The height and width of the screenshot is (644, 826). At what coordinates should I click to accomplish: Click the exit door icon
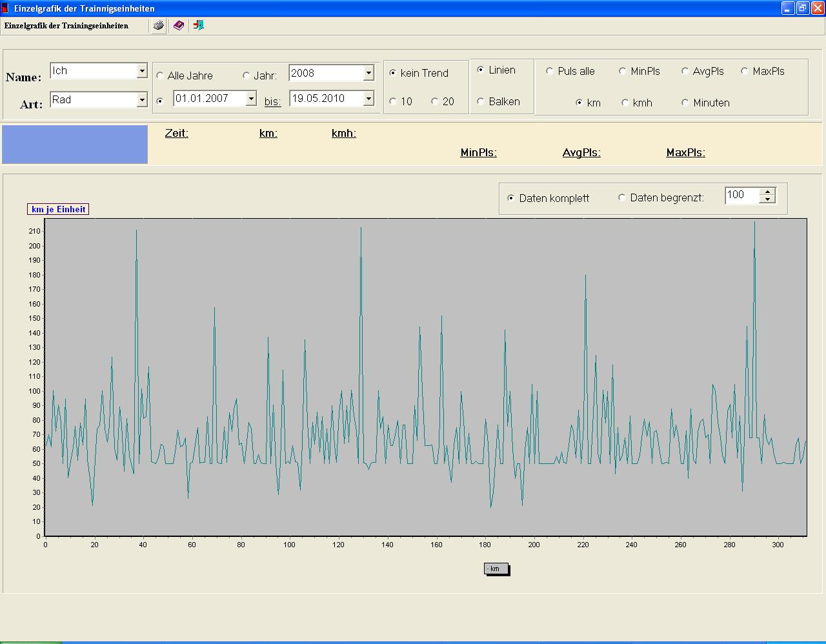tap(198, 26)
